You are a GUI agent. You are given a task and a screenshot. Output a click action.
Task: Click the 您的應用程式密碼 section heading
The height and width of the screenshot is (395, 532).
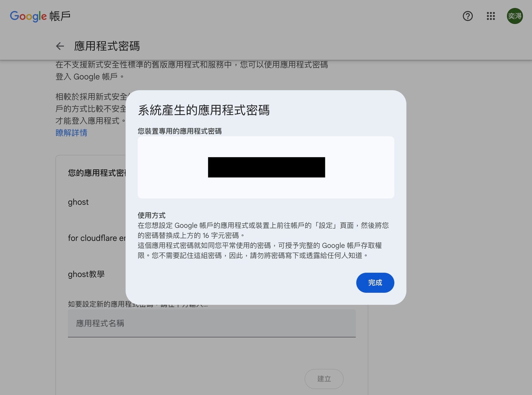tap(97, 173)
